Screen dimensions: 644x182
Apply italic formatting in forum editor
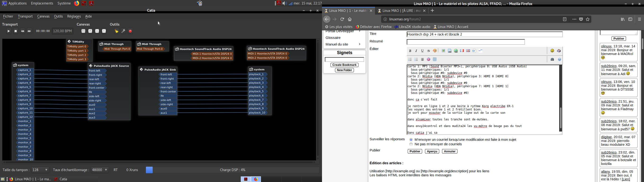pyautogui.click(x=416, y=51)
